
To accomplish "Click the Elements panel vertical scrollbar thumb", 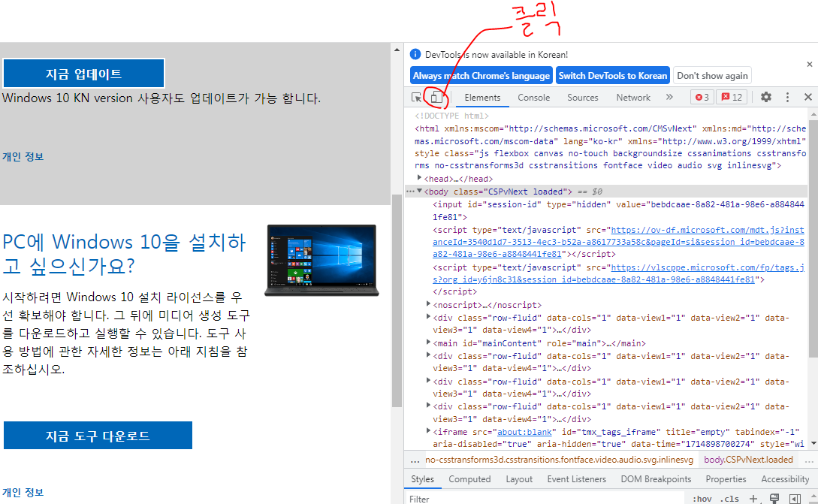I will point(813,238).
